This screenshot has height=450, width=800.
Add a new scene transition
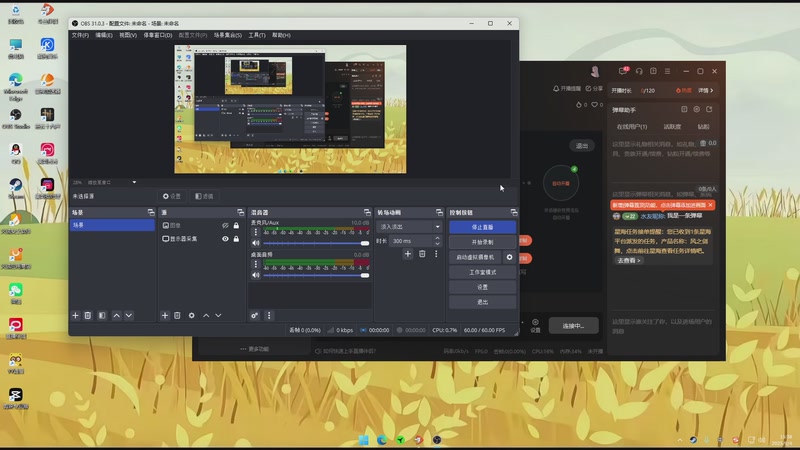coord(408,254)
